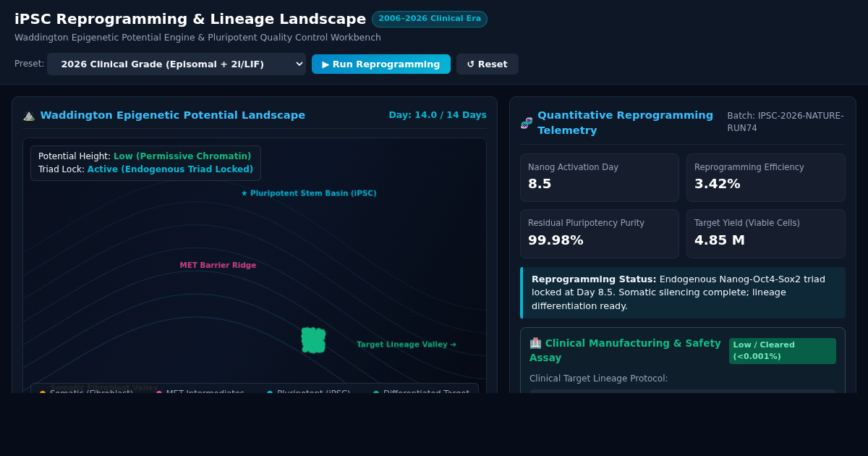The image size is (868, 456).
Task: Click the DNA icon next to Telemetry heading
Action: click(x=527, y=123)
